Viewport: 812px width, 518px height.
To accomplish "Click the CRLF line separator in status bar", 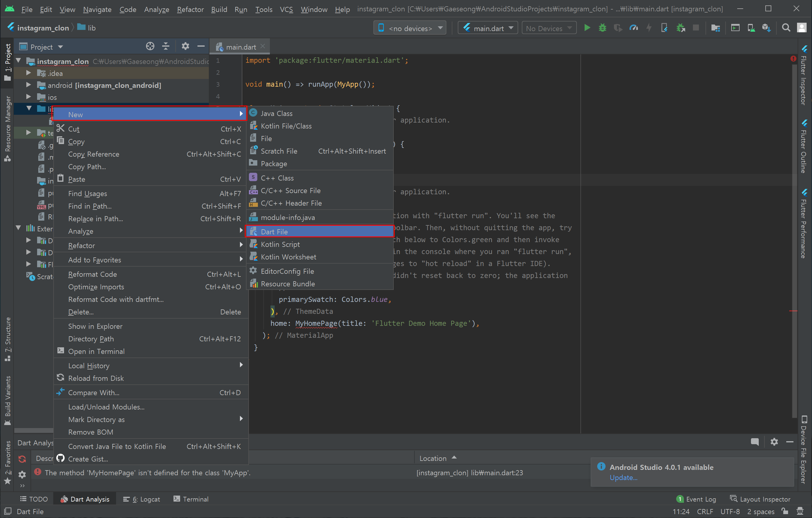I will (x=705, y=512).
